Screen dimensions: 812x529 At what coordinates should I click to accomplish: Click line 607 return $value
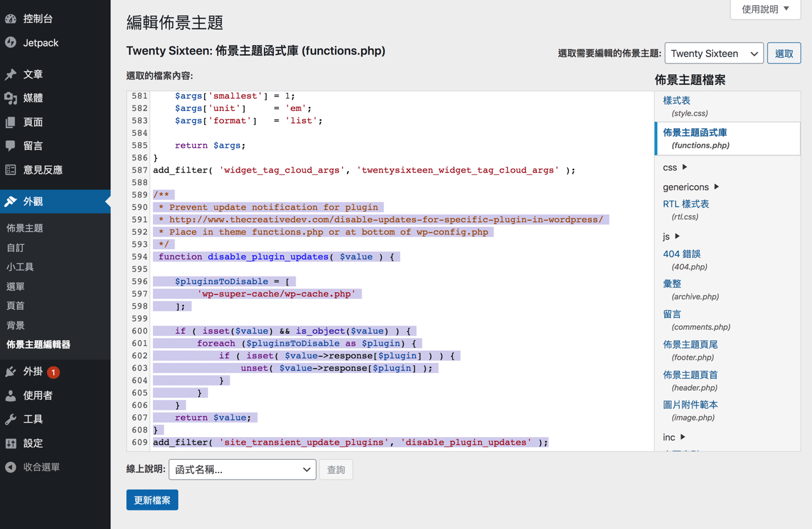[213, 417]
